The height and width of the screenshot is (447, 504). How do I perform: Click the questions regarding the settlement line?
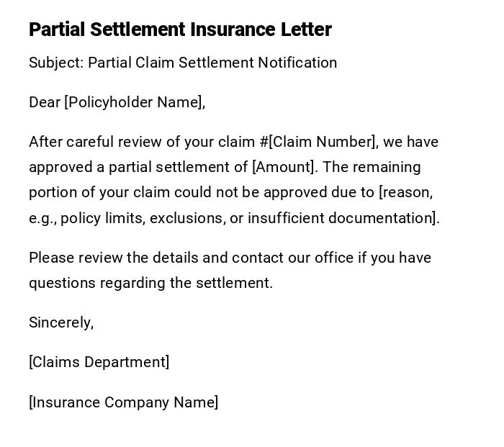[150, 283]
